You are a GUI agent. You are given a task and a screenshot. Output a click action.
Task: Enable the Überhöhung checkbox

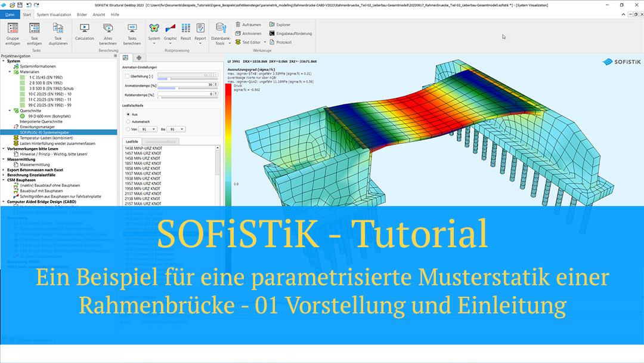[127, 76]
